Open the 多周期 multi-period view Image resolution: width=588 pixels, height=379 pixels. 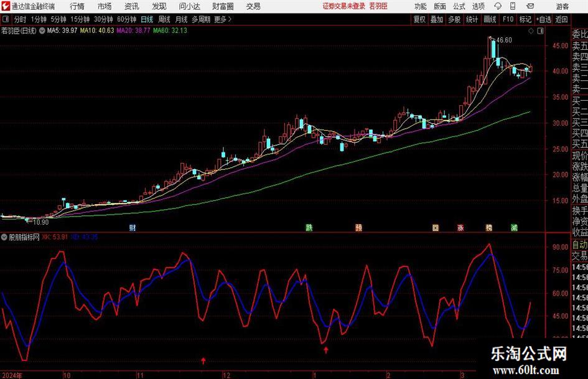[201, 19]
